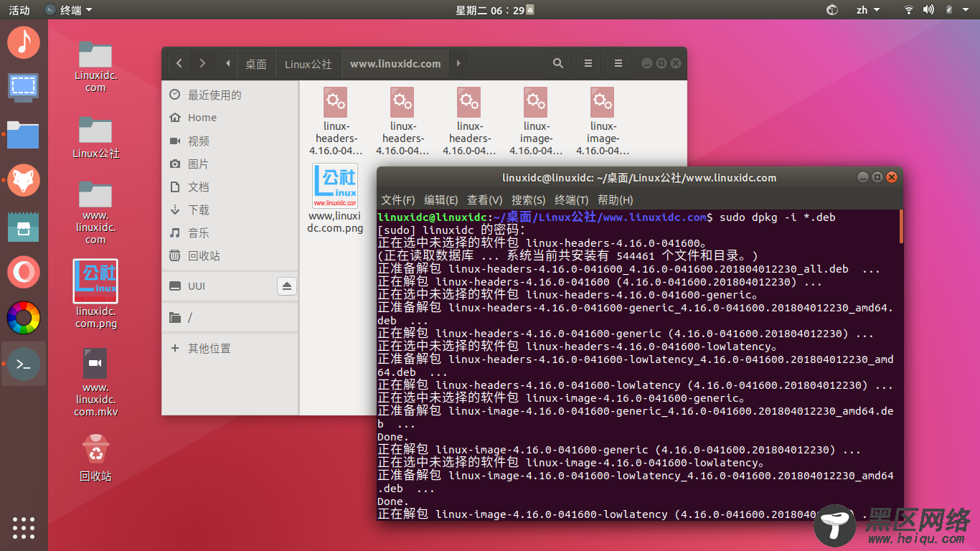Open terminal 帮助(H) menu
The height and width of the screenshot is (551, 980).
(616, 200)
